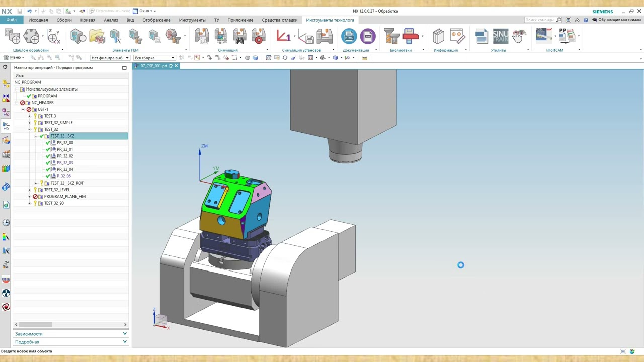This screenshot has width=644, height=362.
Task: Open the Constraint Navigator sidebar icon
Action: point(6,98)
